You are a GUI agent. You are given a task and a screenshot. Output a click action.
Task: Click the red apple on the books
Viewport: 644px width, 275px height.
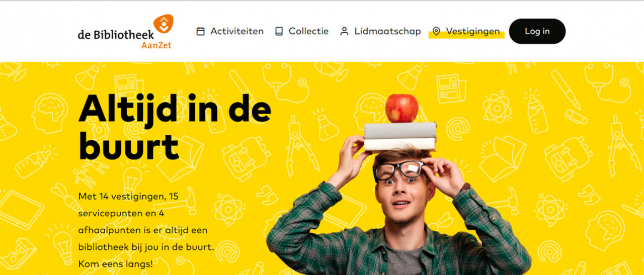[401, 108]
